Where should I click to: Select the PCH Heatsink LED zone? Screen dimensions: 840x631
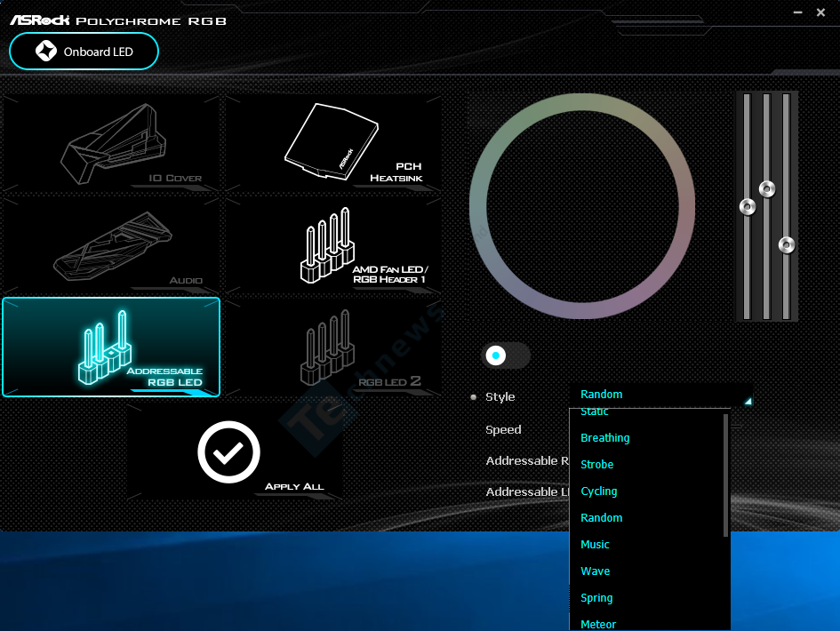(x=333, y=144)
